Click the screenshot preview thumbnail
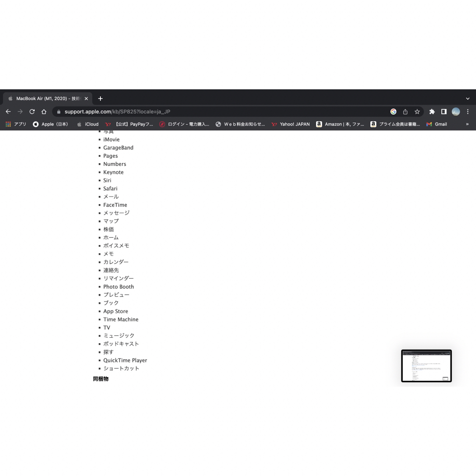Image resolution: width=476 pixels, height=476 pixels. (426, 366)
